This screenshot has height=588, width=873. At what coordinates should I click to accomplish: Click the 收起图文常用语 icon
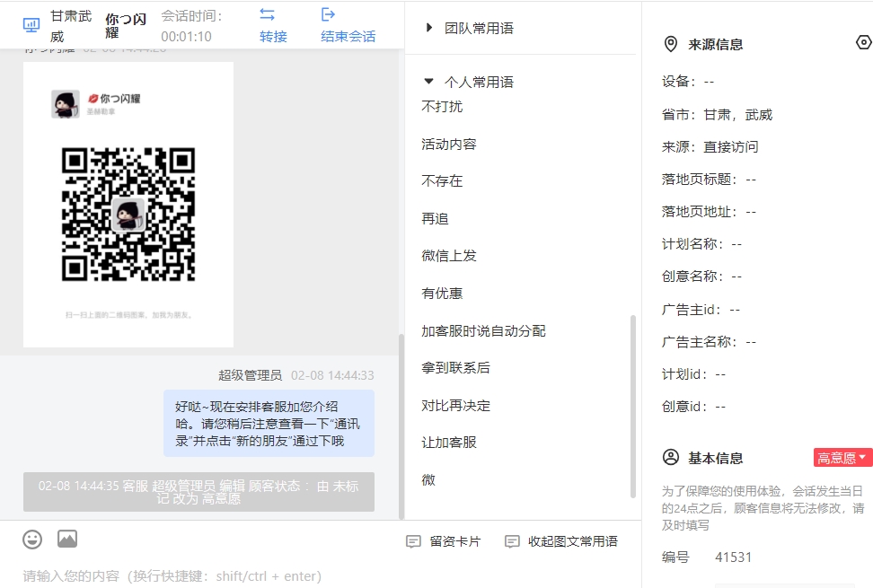512,541
